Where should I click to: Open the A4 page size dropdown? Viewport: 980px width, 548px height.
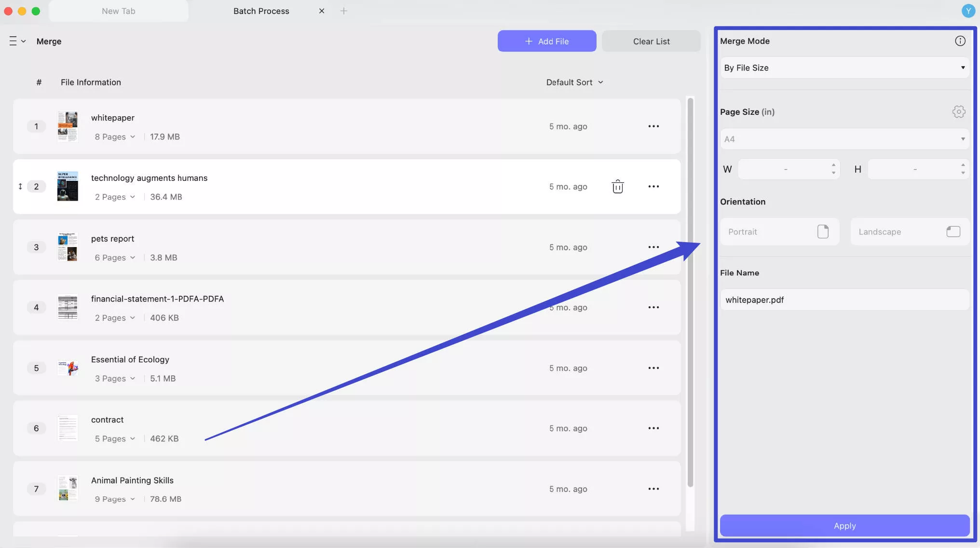pos(844,139)
